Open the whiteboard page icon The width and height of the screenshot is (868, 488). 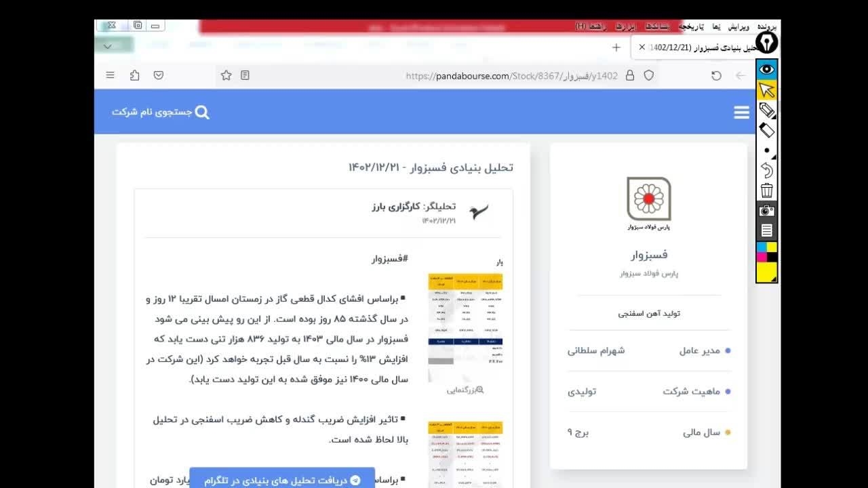767,231
